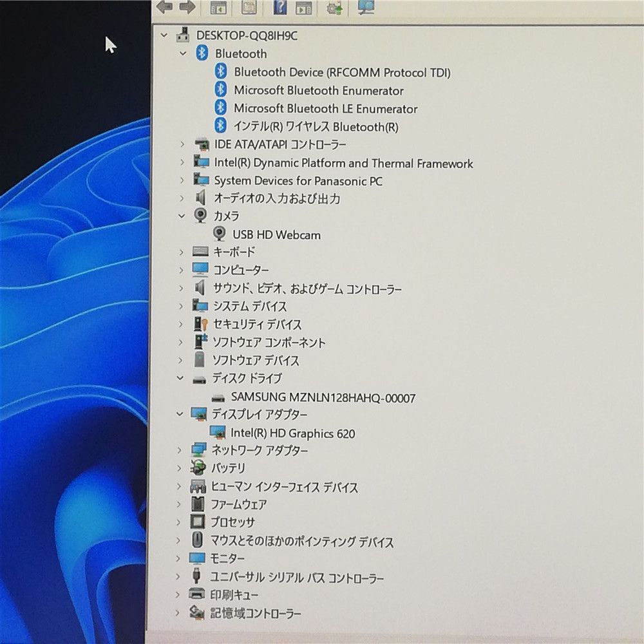The image size is (644, 644).
Task: Click the chip icon beside ファームウェア
Action: 198,504
